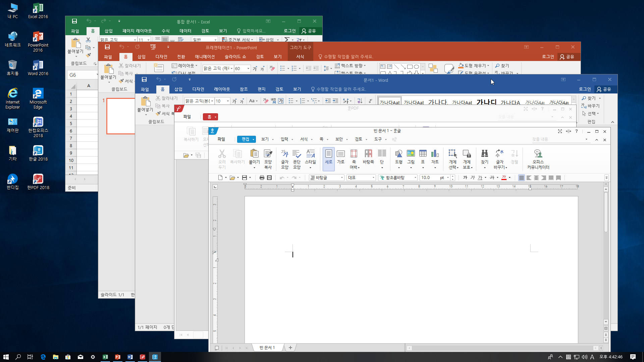
Task: Click the Save icon in PowerPoint title bar
Action: coord(107,47)
